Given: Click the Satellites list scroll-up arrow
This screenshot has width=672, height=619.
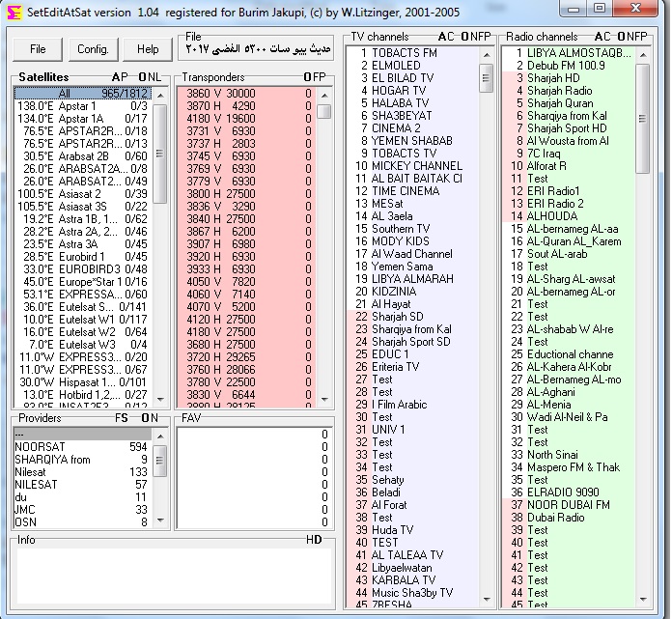Looking at the screenshot, I should [x=159, y=94].
